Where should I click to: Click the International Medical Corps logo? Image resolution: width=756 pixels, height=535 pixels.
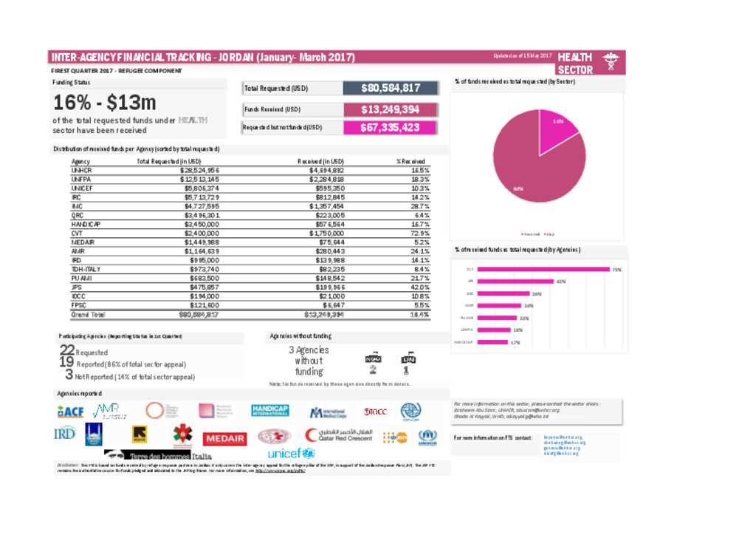(x=328, y=412)
